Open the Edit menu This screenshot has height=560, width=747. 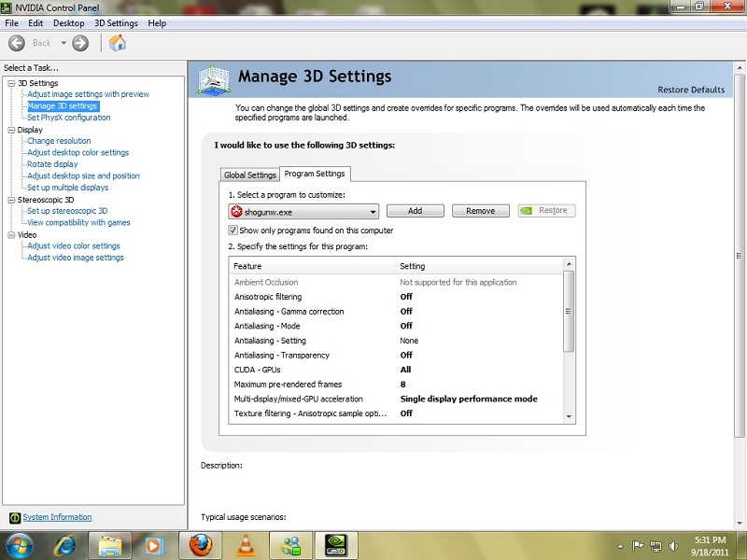pos(35,23)
